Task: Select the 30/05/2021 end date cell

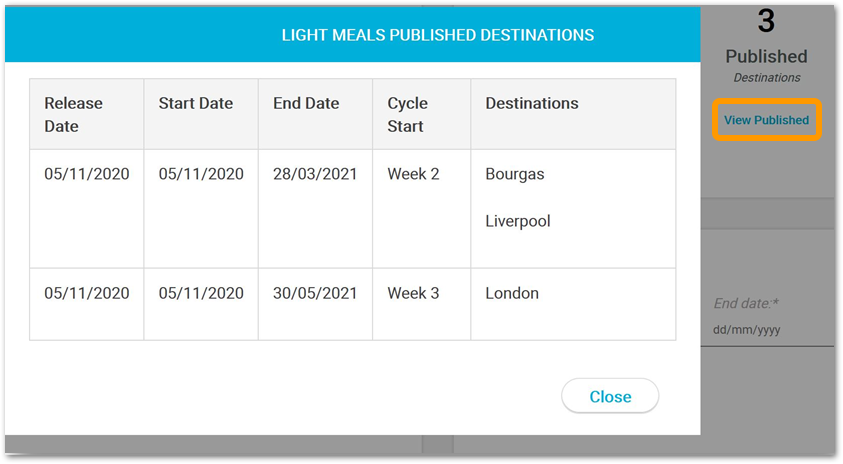Action: (x=316, y=304)
